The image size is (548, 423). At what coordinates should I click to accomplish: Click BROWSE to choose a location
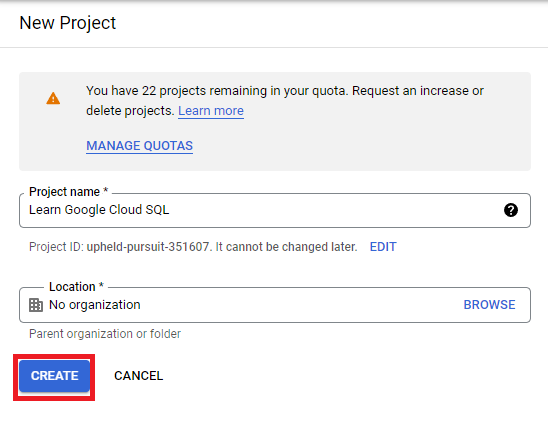click(489, 305)
